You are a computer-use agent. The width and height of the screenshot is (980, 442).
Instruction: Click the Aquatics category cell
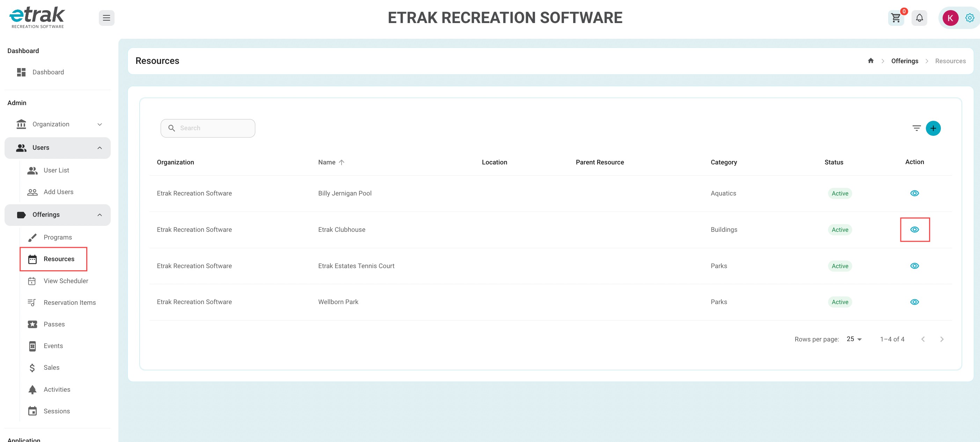[723, 193]
